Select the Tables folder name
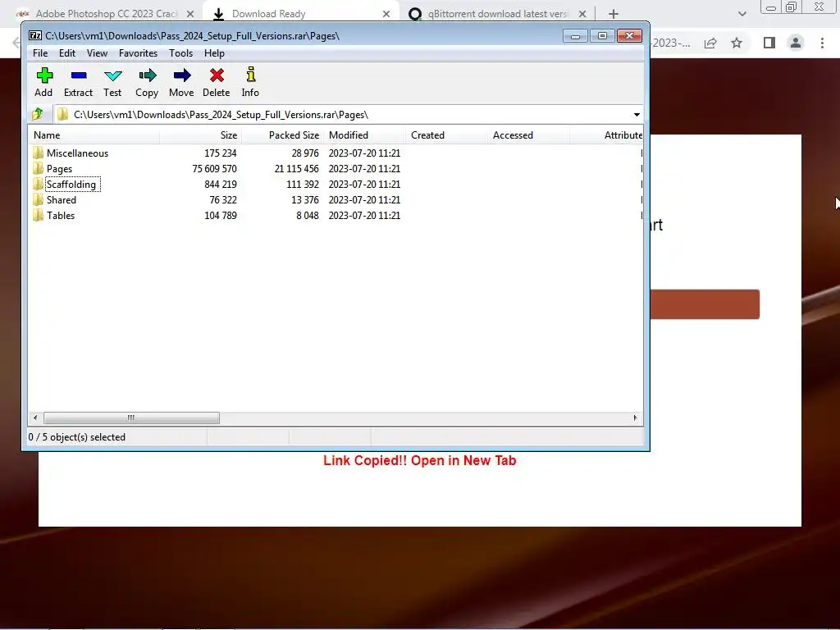840x630 pixels. (61, 216)
